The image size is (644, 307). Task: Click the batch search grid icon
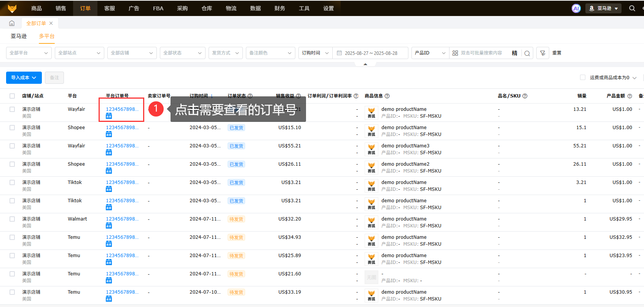tap(455, 53)
